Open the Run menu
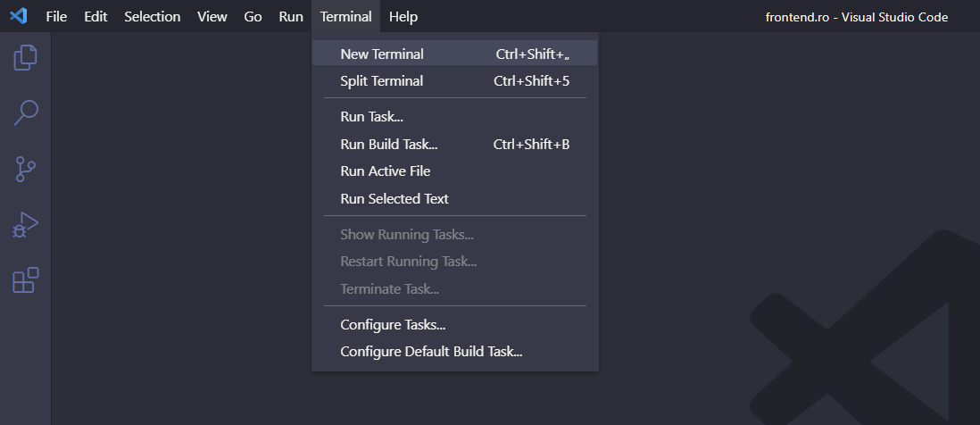 (291, 17)
